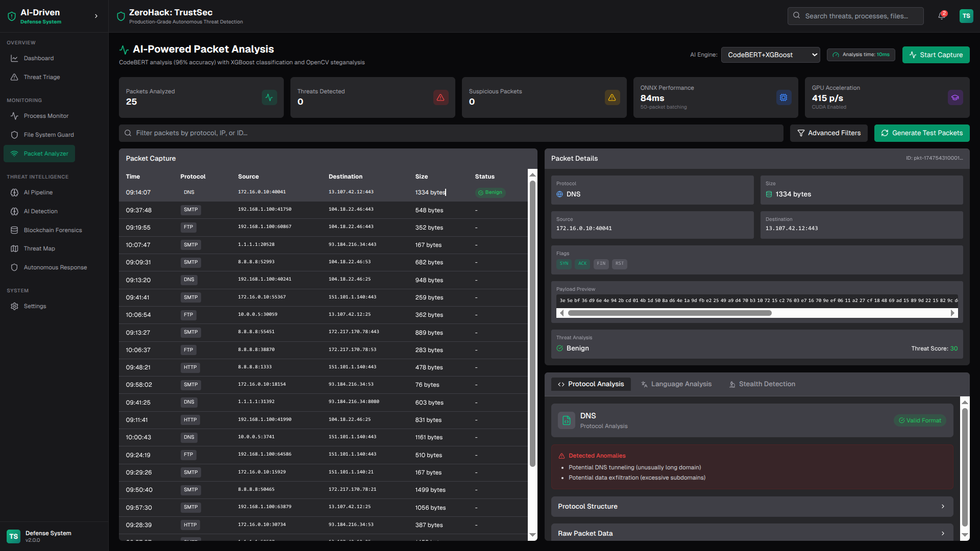The width and height of the screenshot is (980, 551).
Task: Switch to the Stealth Detection tab
Action: [x=762, y=384]
